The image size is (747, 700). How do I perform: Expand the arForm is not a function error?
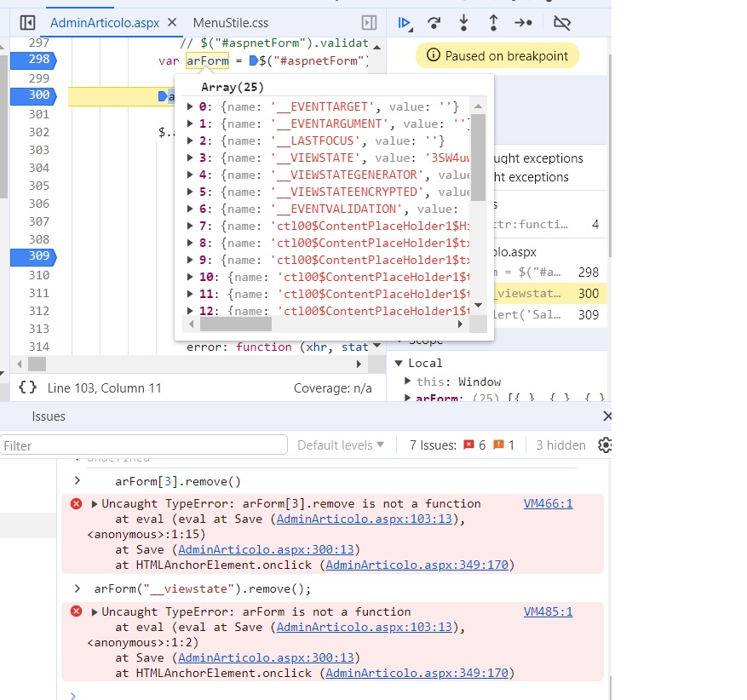pos(95,611)
